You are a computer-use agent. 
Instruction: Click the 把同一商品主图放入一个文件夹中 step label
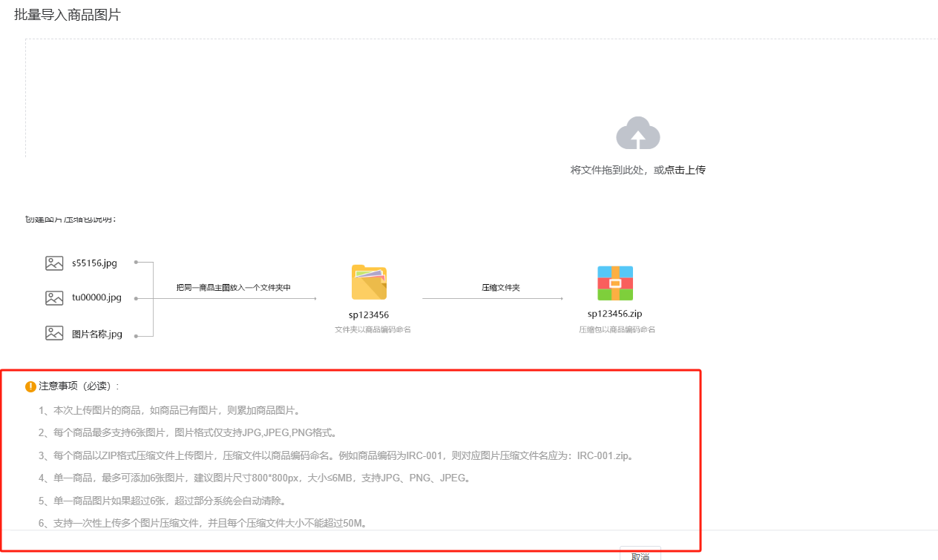pyautogui.click(x=233, y=287)
